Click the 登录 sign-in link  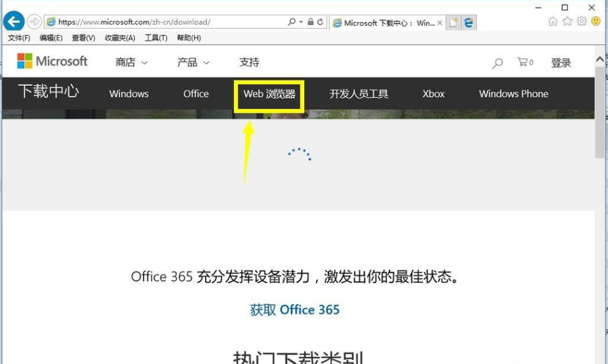coord(561,63)
